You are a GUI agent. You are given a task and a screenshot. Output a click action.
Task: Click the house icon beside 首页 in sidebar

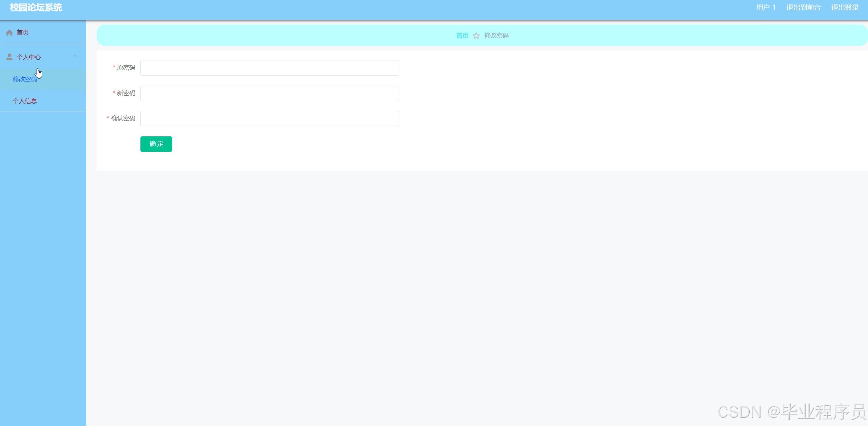pyautogui.click(x=9, y=32)
